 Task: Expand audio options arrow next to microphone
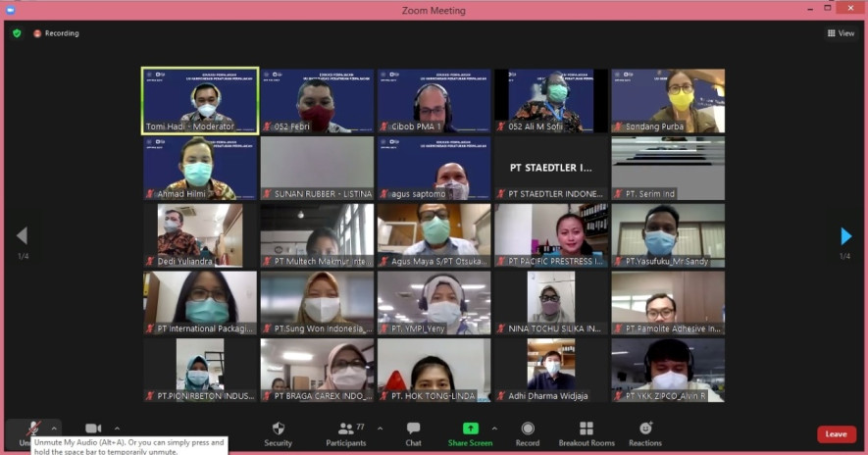tap(54, 428)
